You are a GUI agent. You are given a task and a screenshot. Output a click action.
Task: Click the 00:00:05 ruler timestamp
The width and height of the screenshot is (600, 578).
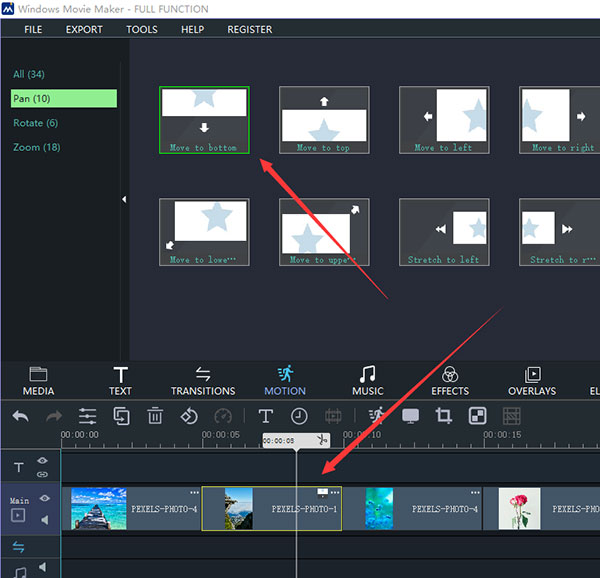pyautogui.click(x=221, y=435)
